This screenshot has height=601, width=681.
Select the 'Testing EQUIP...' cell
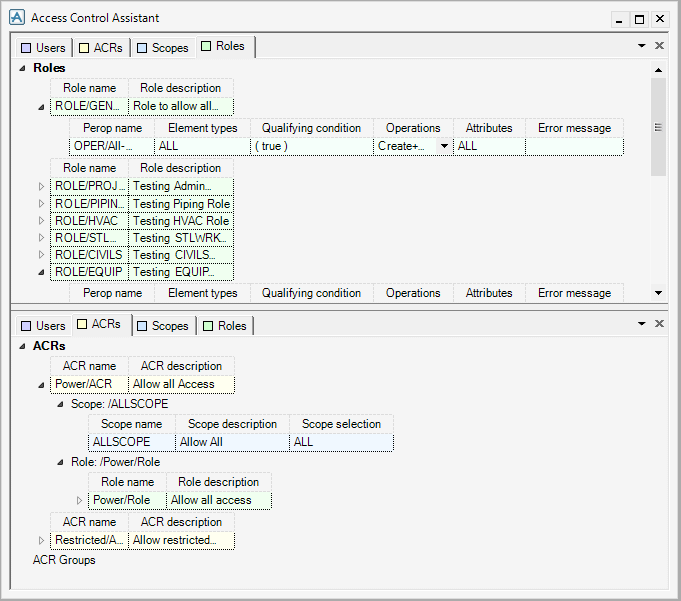(x=181, y=272)
